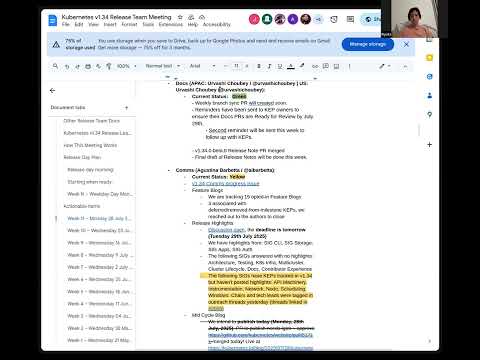Open the File menu
This screenshot has width=480, height=360.
pos(66,24)
